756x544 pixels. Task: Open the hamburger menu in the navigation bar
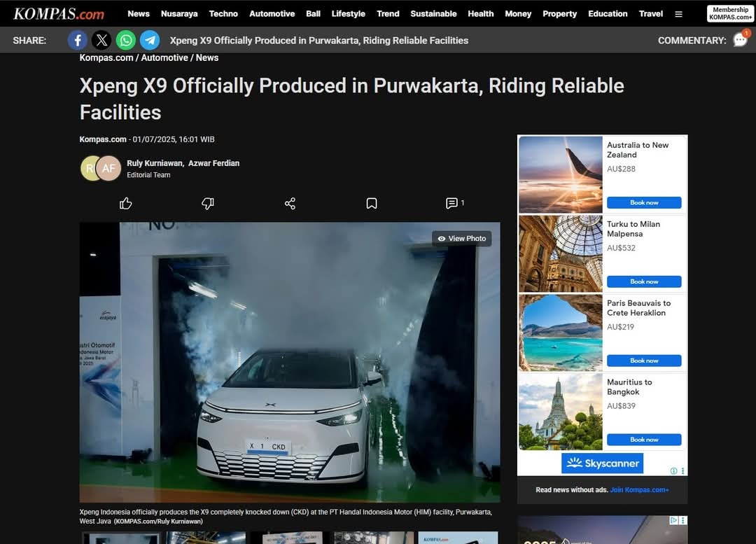click(x=678, y=14)
